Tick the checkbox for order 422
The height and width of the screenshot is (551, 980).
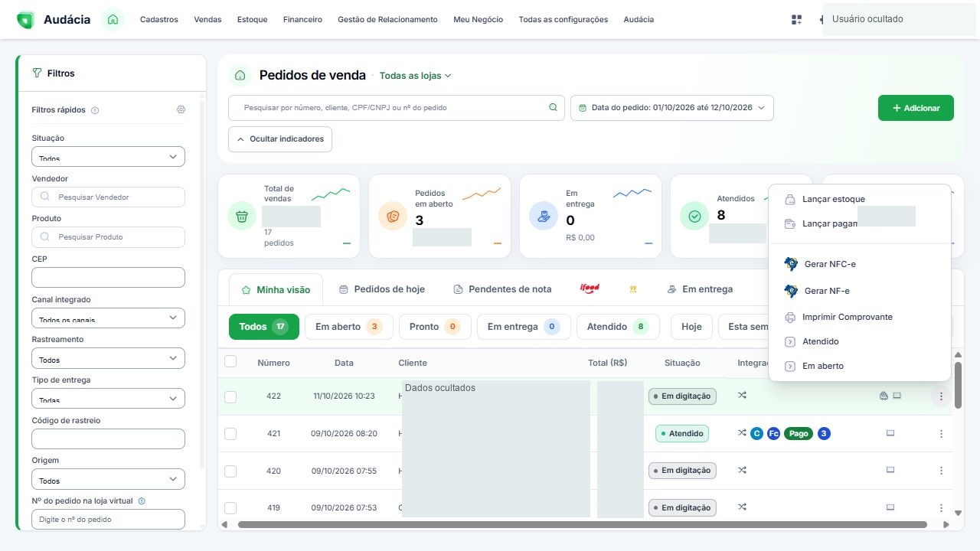(230, 396)
